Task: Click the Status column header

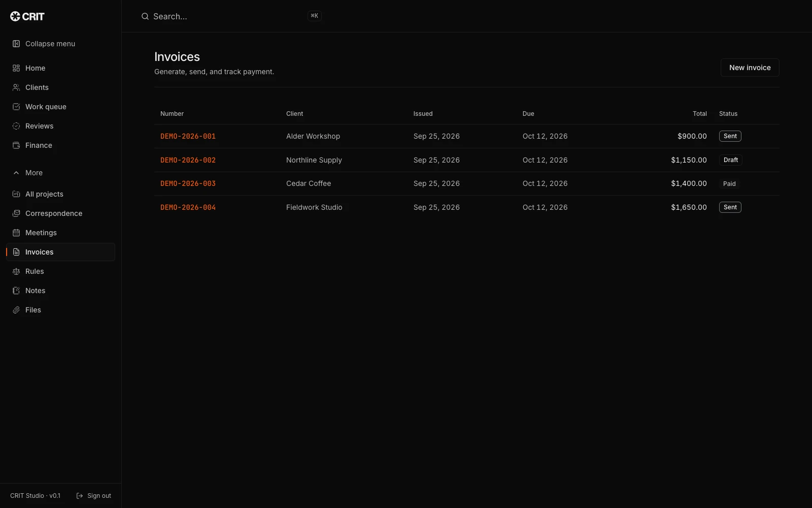Action: pos(728,114)
